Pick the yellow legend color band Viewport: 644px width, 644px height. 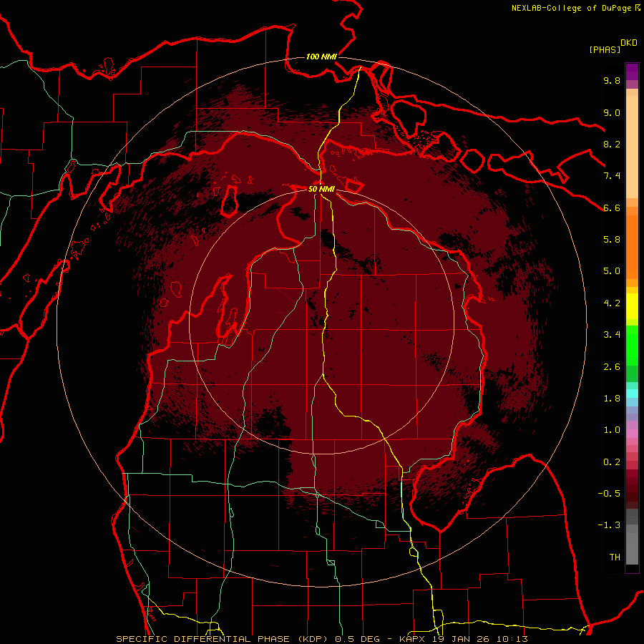point(632,306)
